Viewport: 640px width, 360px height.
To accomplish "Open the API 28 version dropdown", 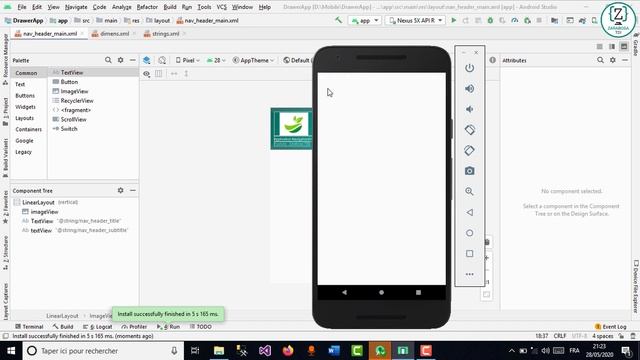I will coord(216,60).
